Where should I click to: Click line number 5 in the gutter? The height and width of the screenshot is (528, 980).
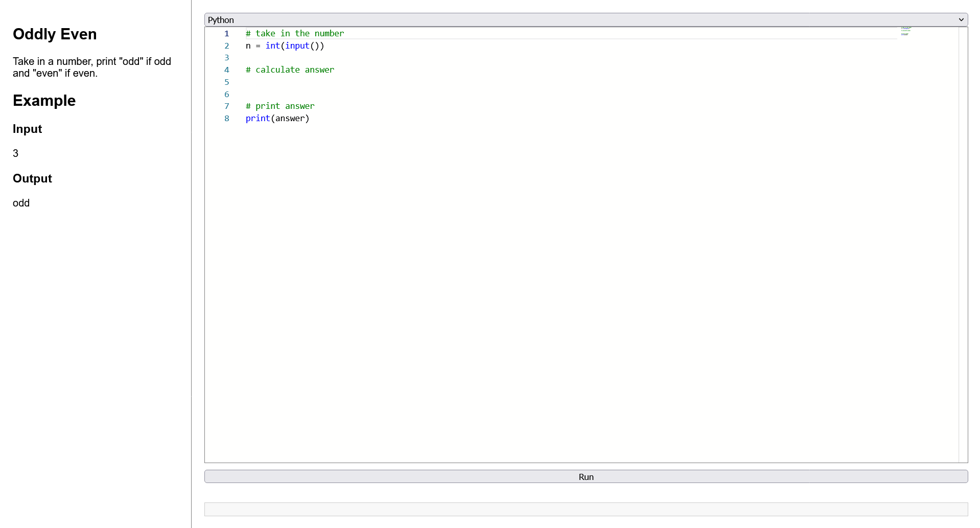(x=227, y=82)
